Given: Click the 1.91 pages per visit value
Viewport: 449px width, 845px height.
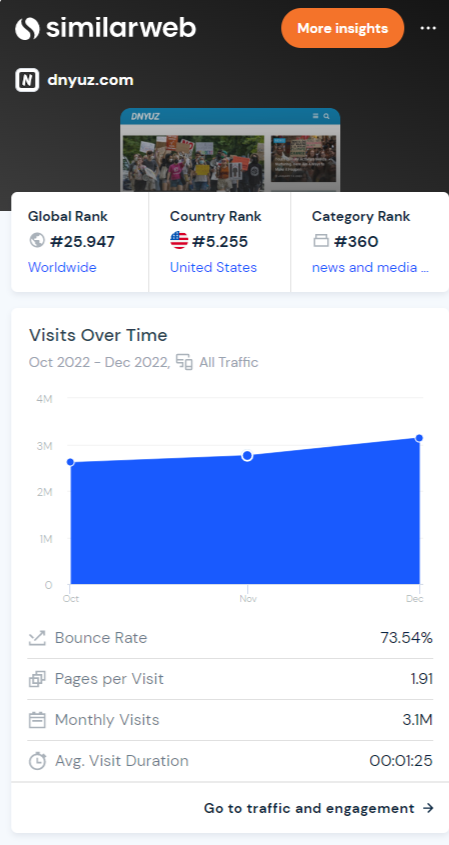Looking at the screenshot, I should pyautogui.click(x=422, y=679).
